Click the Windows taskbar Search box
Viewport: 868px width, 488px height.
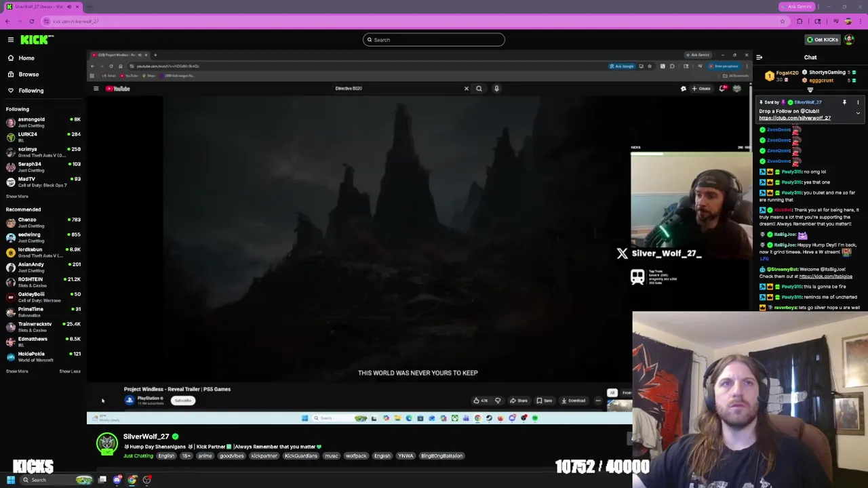(56, 480)
